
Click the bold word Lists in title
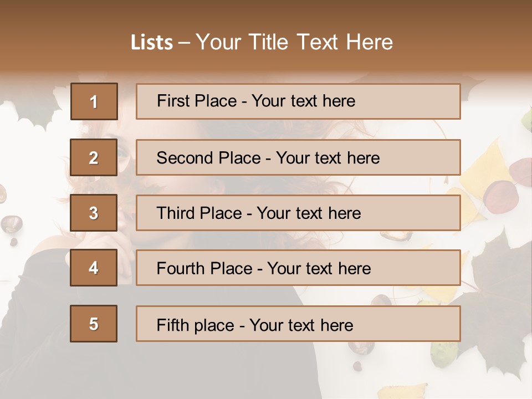pyautogui.click(x=152, y=42)
